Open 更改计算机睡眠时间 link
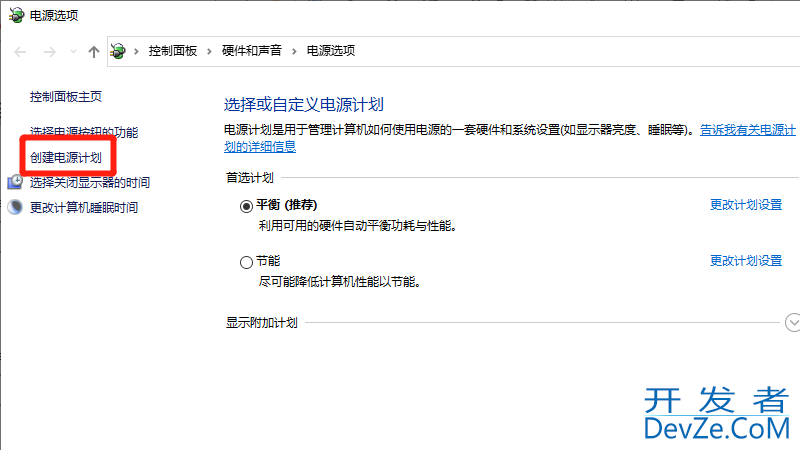The width and height of the screenshot is (800, 450). pyautogui.click(x=84, y=207)
